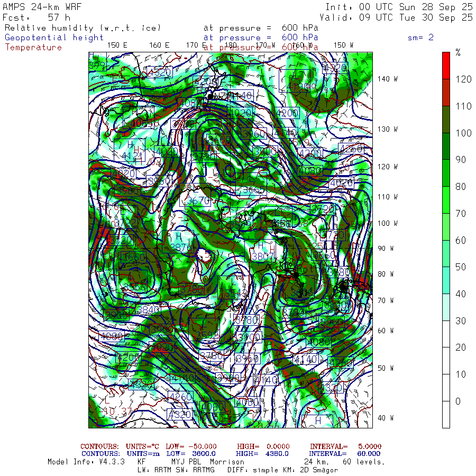Viewport: 476px width, 476px height.
Task: Click the 'LOW= -50.000' legend value
Action: pos(191,446)
